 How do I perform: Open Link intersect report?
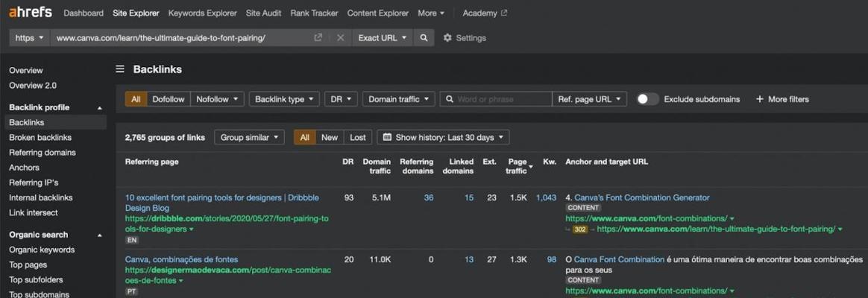[x=34, y=212]
